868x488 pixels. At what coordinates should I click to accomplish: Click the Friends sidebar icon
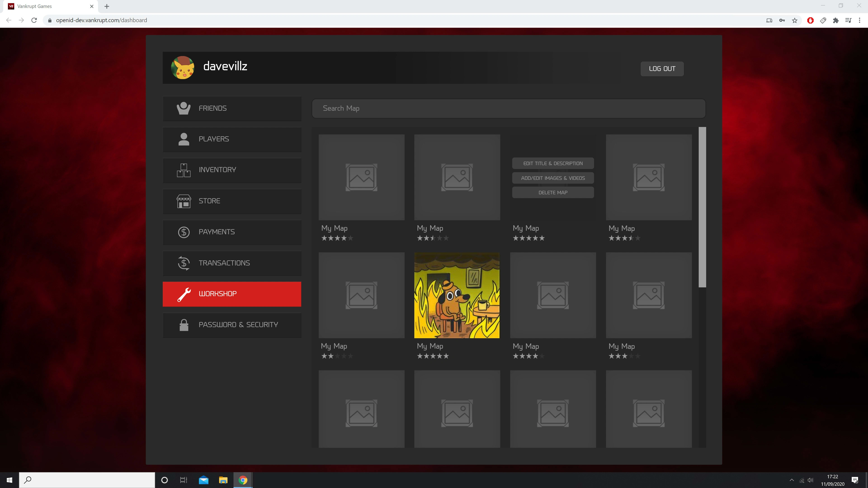click(x=184, y=108)
